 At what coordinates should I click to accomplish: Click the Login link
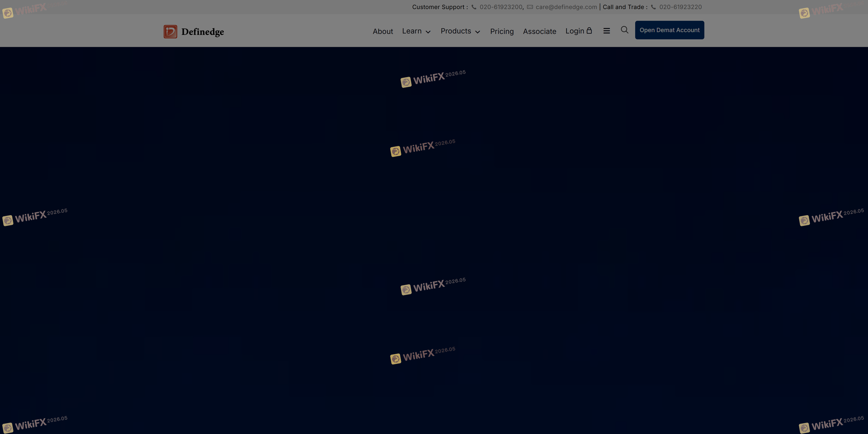[575, 31]
